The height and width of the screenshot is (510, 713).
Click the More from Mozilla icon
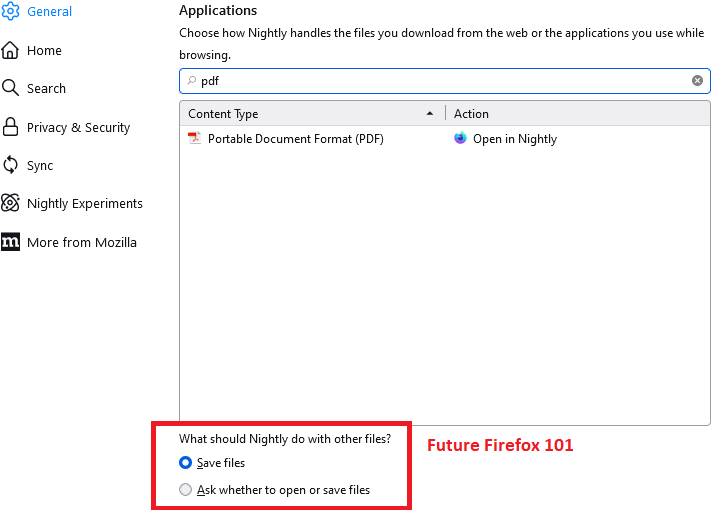11,242
